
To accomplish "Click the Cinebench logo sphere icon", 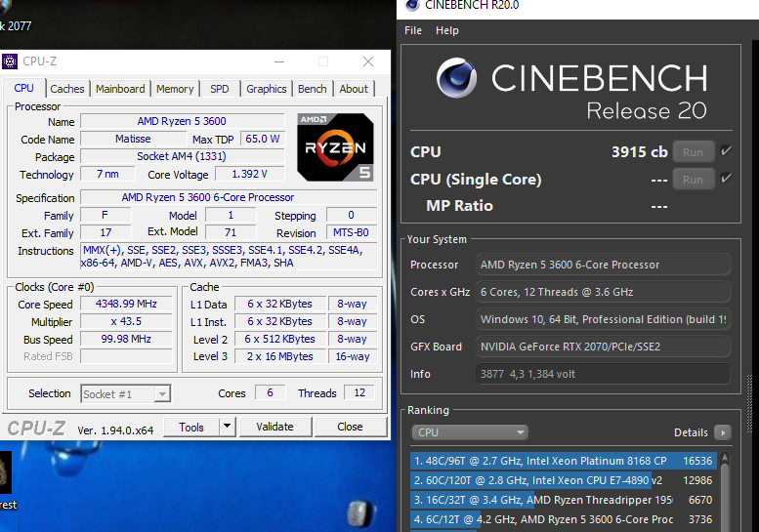I will (456, 78).
